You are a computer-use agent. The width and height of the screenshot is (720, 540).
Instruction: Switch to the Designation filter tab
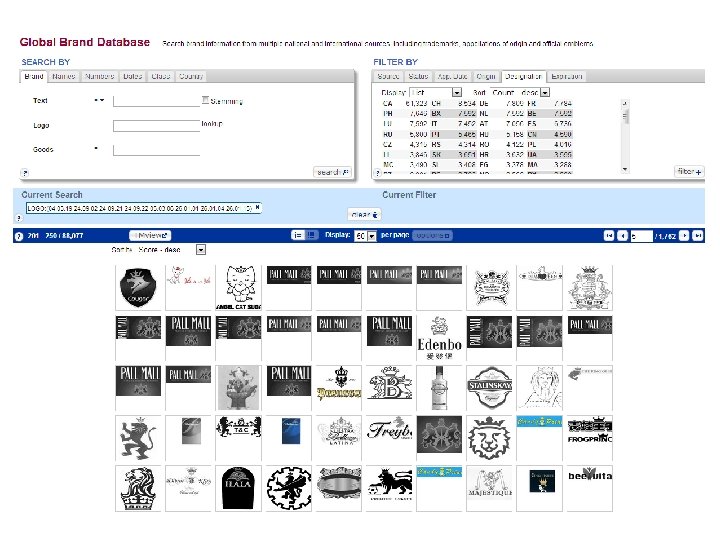tap(523, 76)
